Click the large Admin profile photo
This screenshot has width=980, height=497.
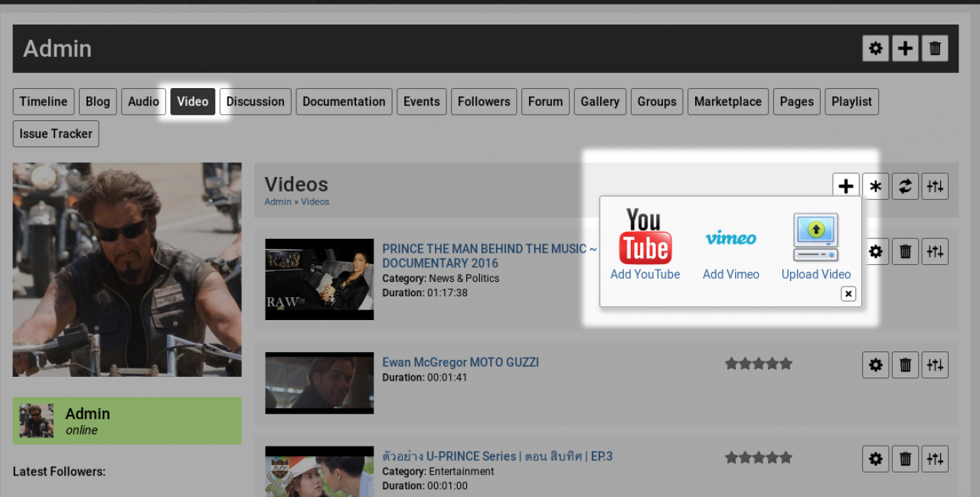click(x=127, y=270)
